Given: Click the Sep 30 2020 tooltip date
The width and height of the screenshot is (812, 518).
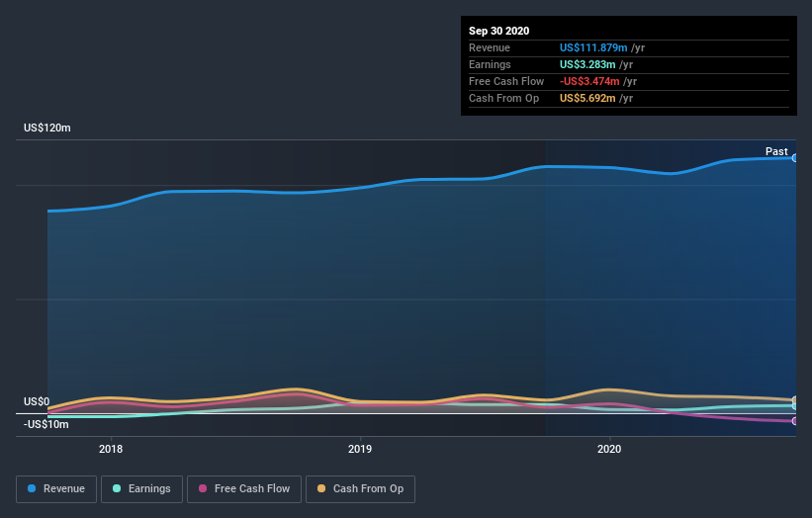Looking at the screenshot, I should pyautogui.click(x=499, y=31).
